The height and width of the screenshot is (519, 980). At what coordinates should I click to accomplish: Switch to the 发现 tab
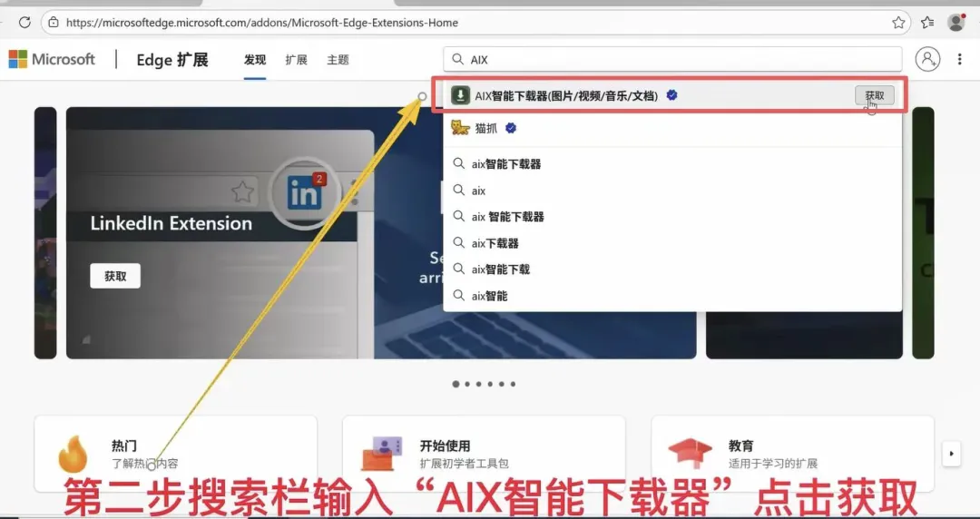tap(255, 60)
